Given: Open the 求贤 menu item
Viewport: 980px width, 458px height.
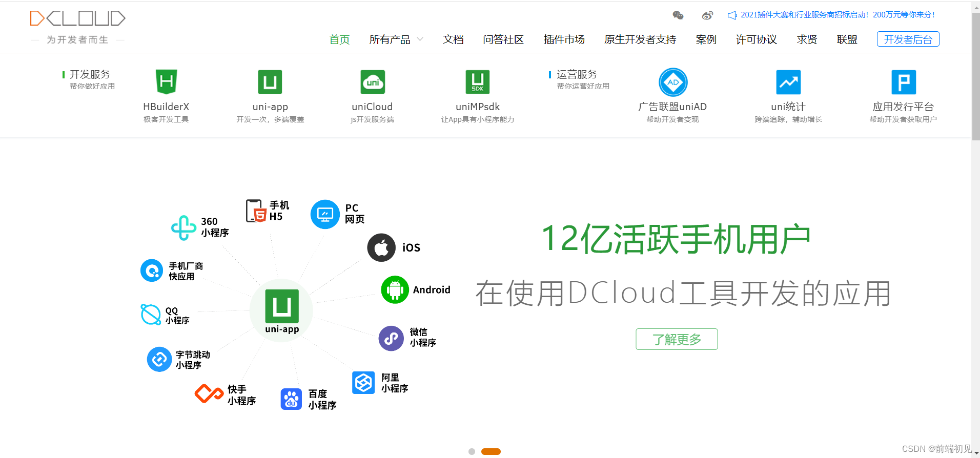Looking at the screenshot, I should [x=807, y=39].
